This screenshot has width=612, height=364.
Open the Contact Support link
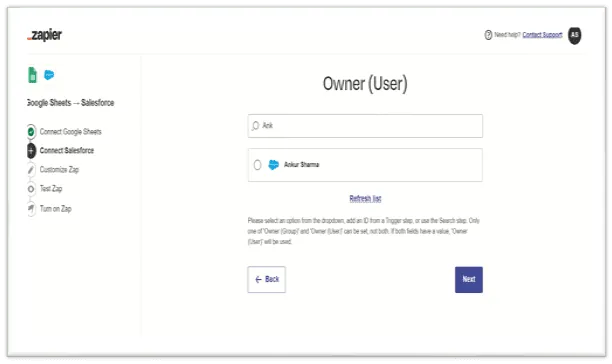point(542,35)
